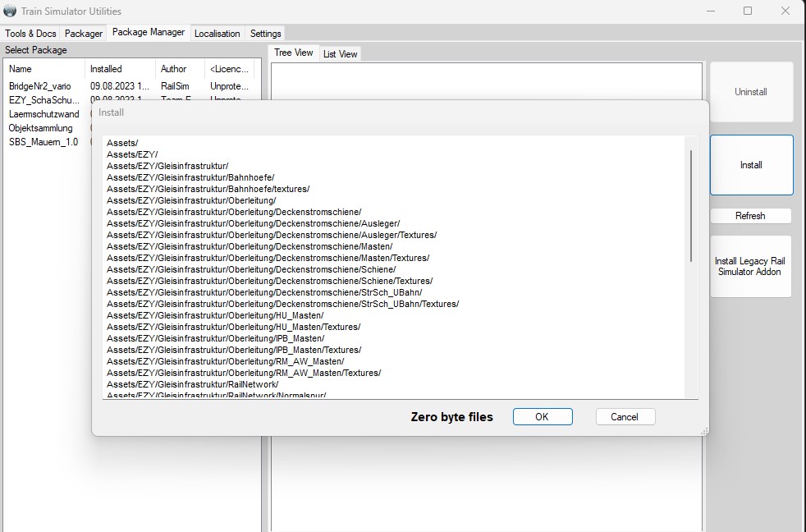806x532 pixels.
Task: Click the StrSch_UBahn/Textures/ line
Action: [x=282, y=304]
